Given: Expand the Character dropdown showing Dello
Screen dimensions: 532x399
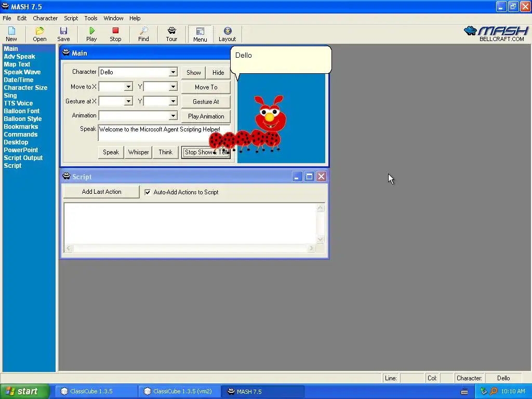Looking at the screenshot, I should click(x=173, y=72).
